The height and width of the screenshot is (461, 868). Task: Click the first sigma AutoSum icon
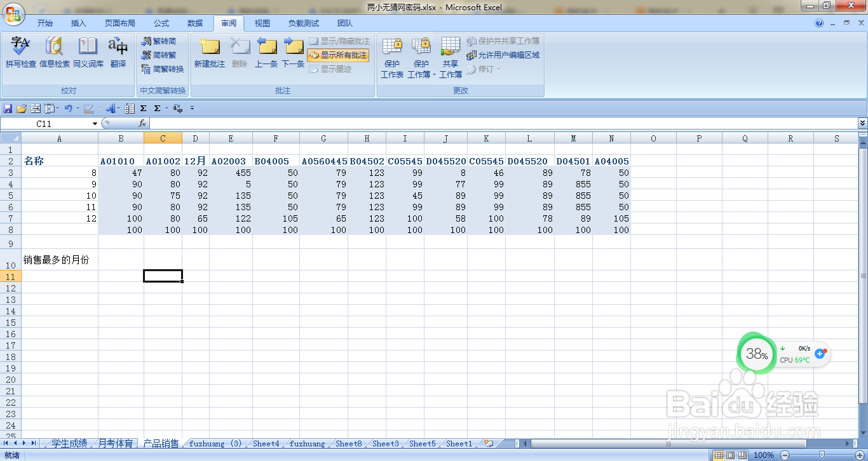[x=144, y=109]
